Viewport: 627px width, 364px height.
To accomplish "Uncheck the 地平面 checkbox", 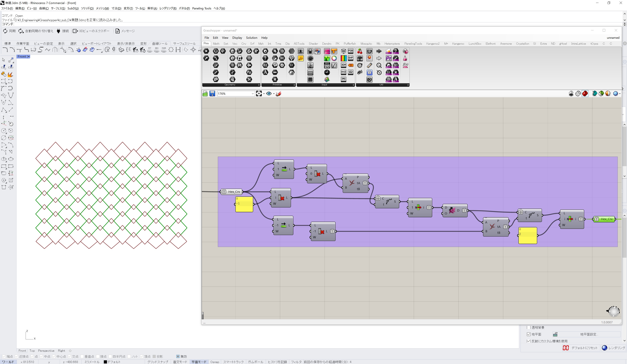I will (x=529, y=334).
